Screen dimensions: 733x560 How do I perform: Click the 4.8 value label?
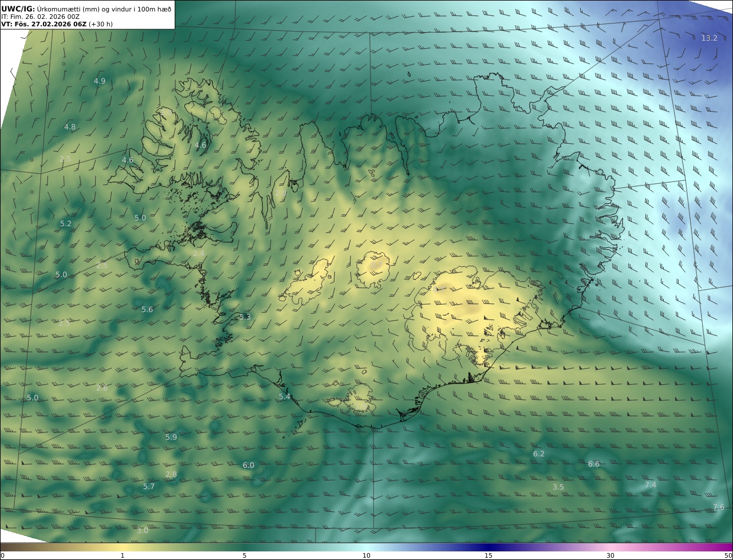click(x=70, y=127)
